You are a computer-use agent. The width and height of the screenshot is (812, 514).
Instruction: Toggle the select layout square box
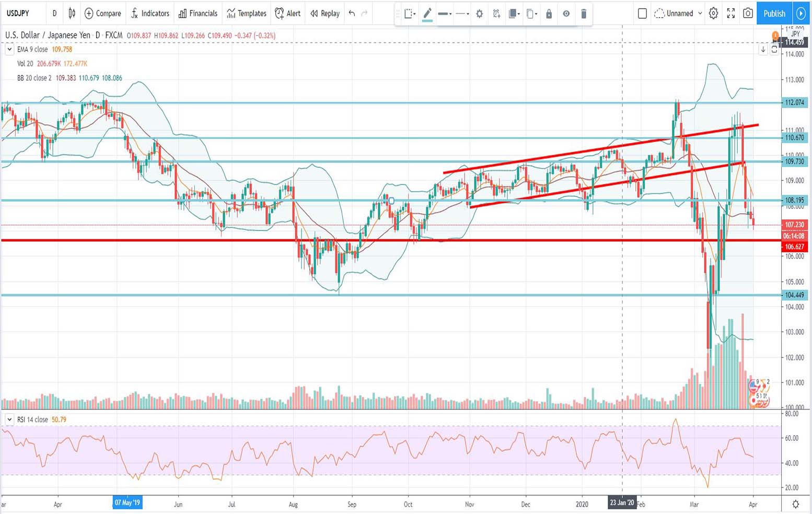[x=642, y=14]
